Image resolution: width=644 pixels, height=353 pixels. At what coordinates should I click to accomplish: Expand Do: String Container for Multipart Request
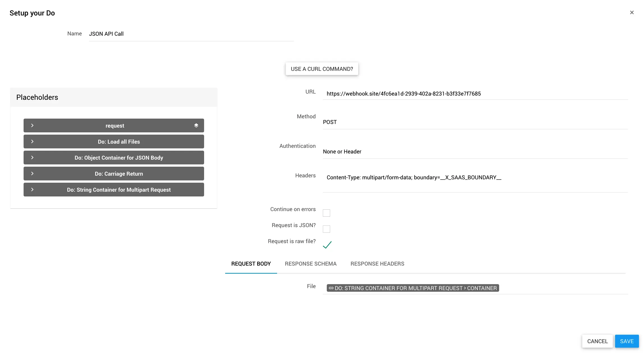[32, 190]
